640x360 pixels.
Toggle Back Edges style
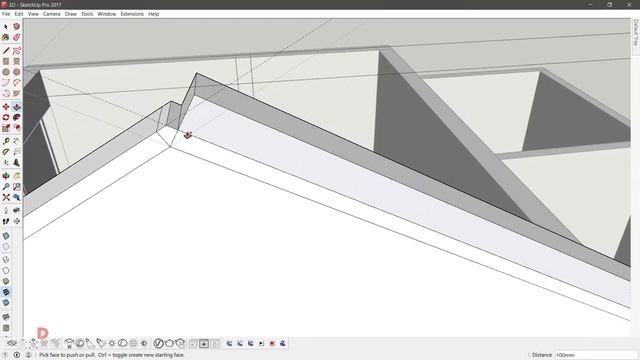6,247
